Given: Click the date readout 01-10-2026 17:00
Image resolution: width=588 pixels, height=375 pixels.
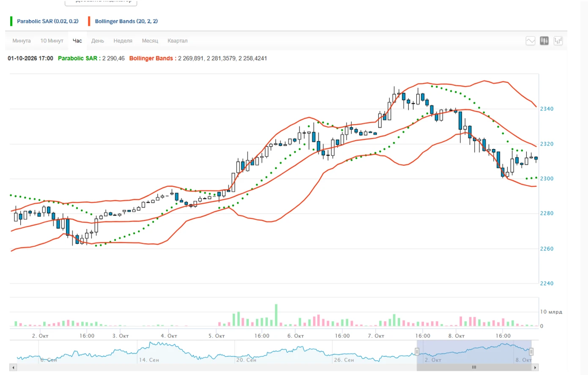Looking at the screenshot, I should click(30, 58).
